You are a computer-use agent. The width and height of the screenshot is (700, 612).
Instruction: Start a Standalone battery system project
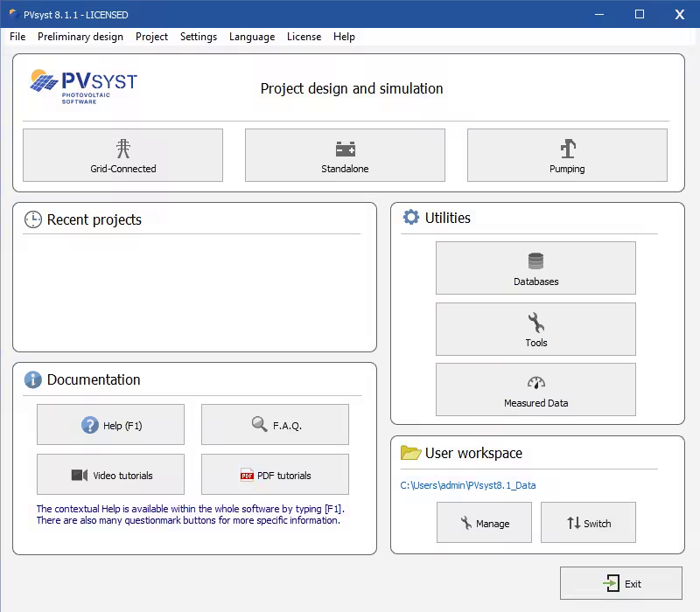click(x=345, y=156)
